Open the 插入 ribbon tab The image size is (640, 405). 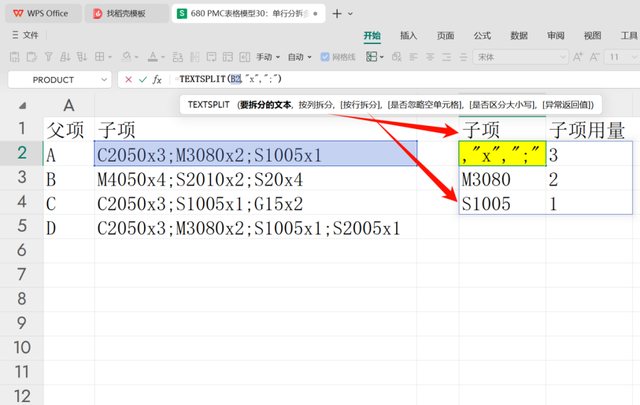(409, 35)
